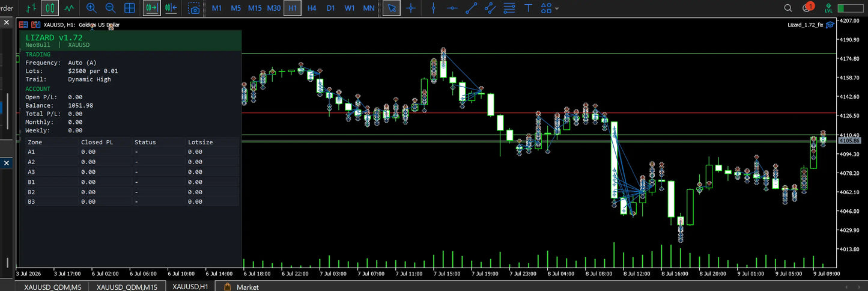Zoom out of the chart
The image size is (868, 291).
111,8
